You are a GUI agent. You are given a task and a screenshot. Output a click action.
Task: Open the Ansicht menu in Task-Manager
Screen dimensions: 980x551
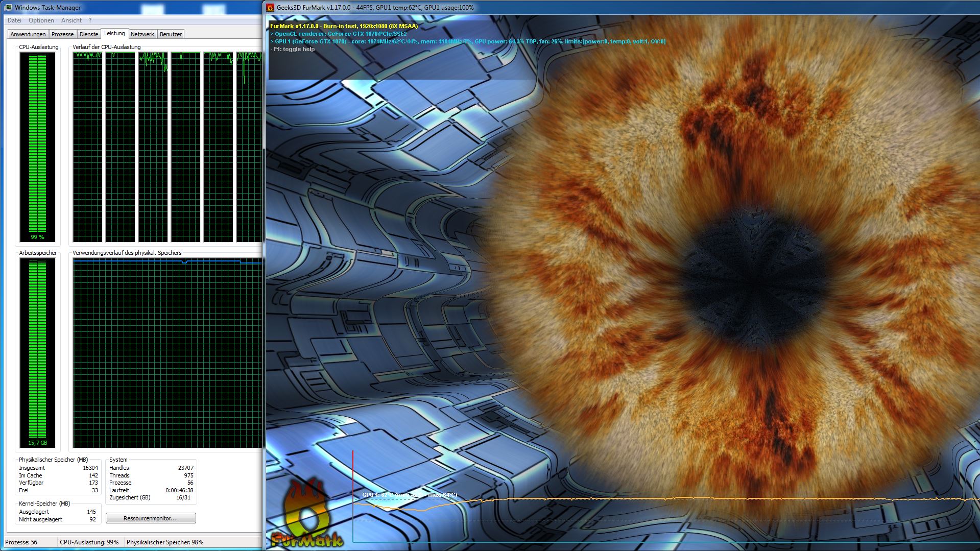coord(71,20)
